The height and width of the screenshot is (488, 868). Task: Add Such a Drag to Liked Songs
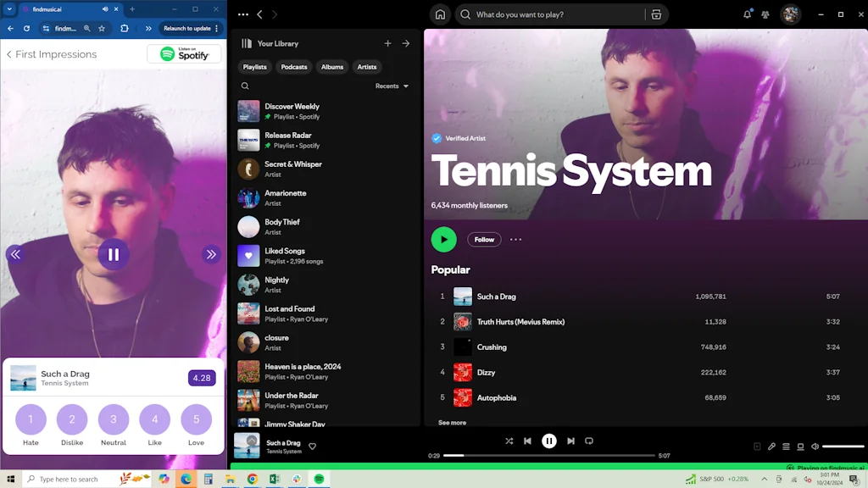tap(313, 446)
